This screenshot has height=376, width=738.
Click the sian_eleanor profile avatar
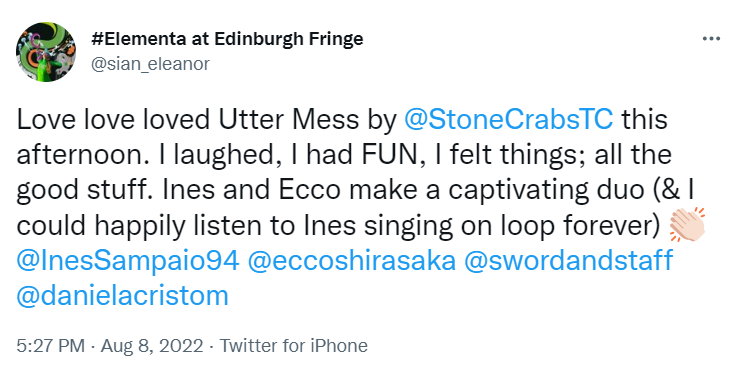point(46,52)
